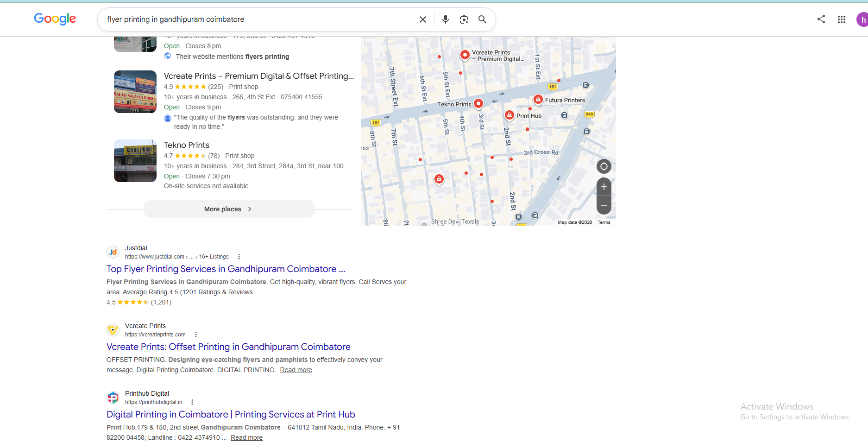Open Vcreate Prints place thumbnail
The height and width of the screenshot is (443, 868).
pos(135,92)
